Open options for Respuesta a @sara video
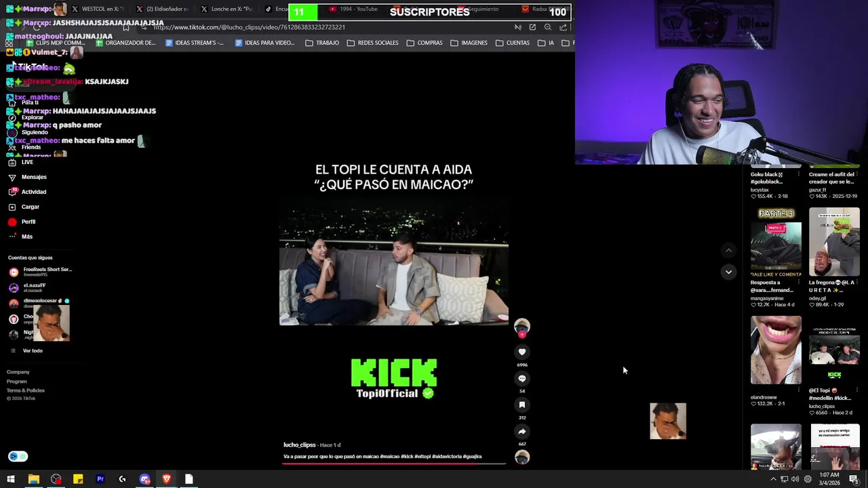The width and height of the screenshot is (868, 488). pos(799,283)
